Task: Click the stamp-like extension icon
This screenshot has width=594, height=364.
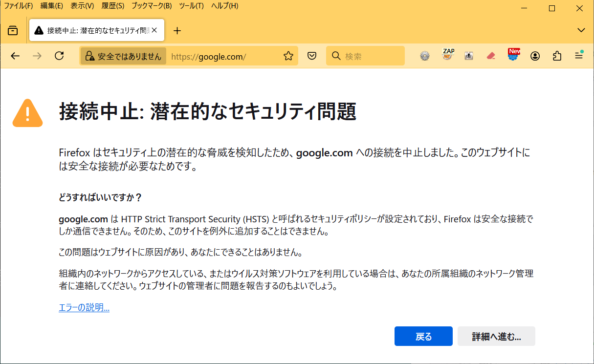Action: 469,56
